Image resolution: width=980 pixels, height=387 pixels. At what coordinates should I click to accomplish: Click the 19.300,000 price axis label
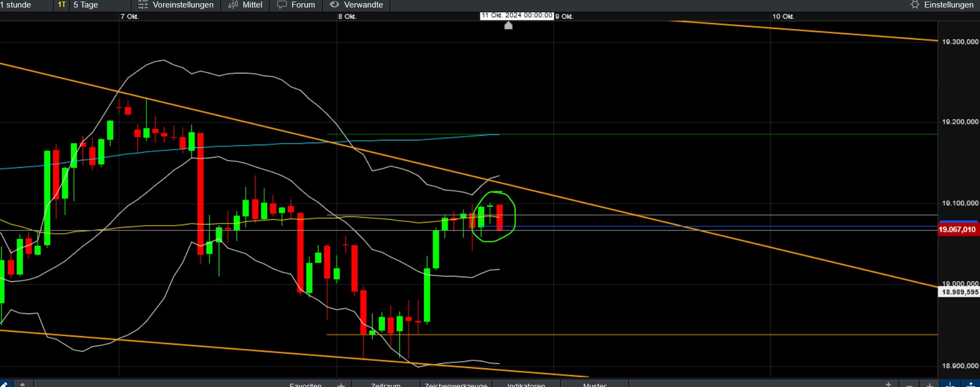tap(960, 42)
